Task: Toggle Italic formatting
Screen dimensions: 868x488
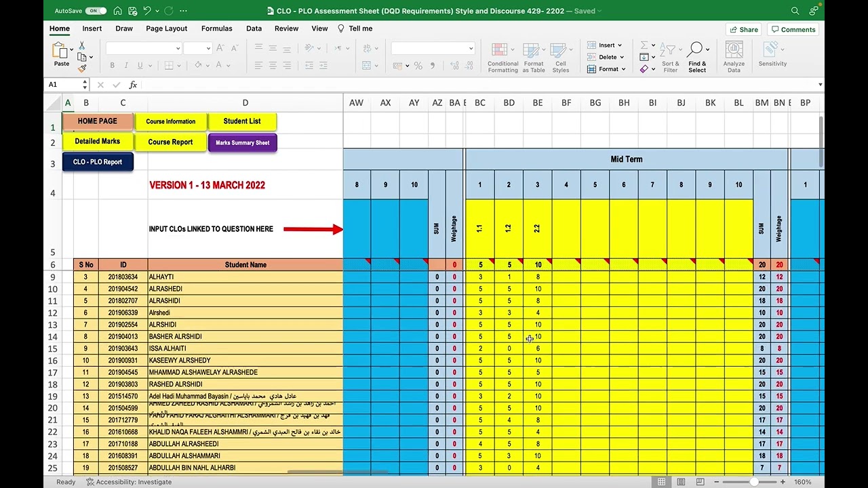Action: point(126,66)
